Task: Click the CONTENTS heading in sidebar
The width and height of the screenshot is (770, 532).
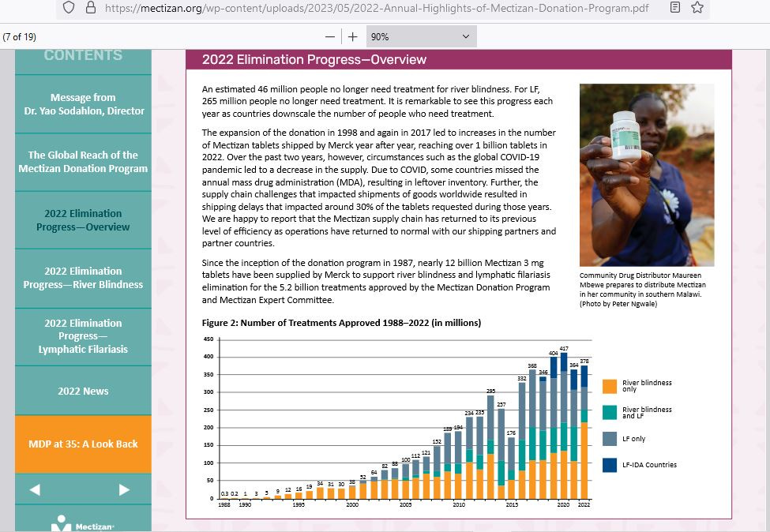Action: (83, 55)
